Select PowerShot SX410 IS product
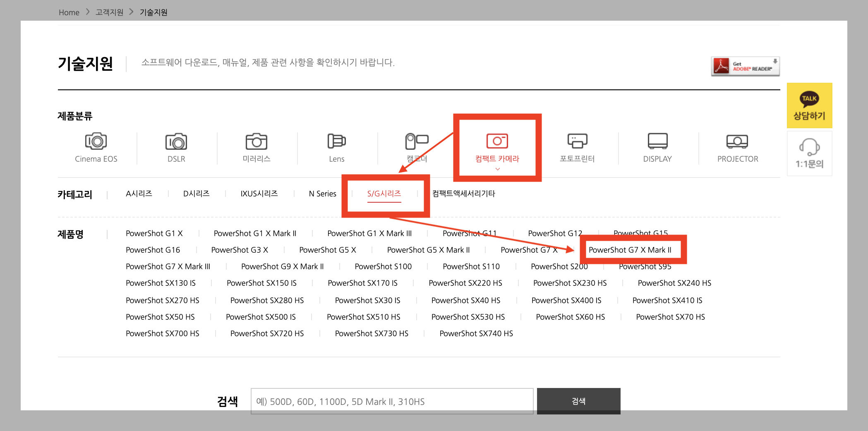Image resolution: width=868 pixels, height=431 pixels. (667, 300)
